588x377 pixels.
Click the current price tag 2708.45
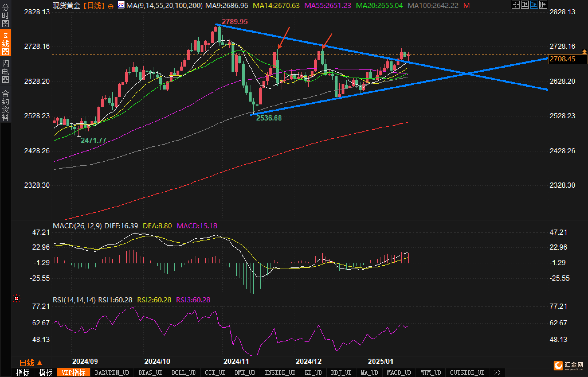point(567,59)
